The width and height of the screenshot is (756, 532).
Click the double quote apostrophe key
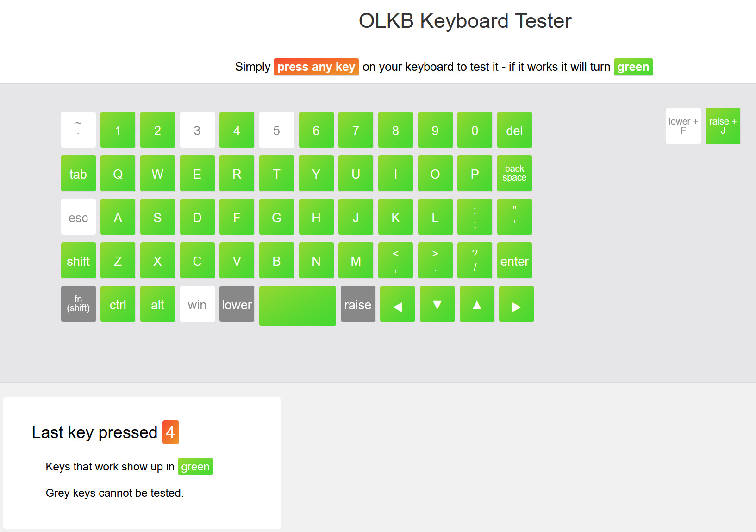coord(514,217)
